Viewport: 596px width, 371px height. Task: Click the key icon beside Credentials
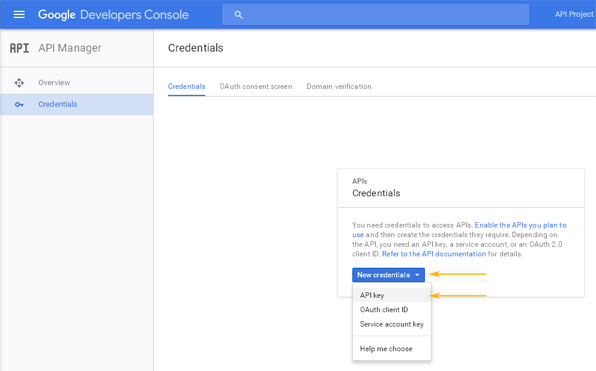click(19, 105)
